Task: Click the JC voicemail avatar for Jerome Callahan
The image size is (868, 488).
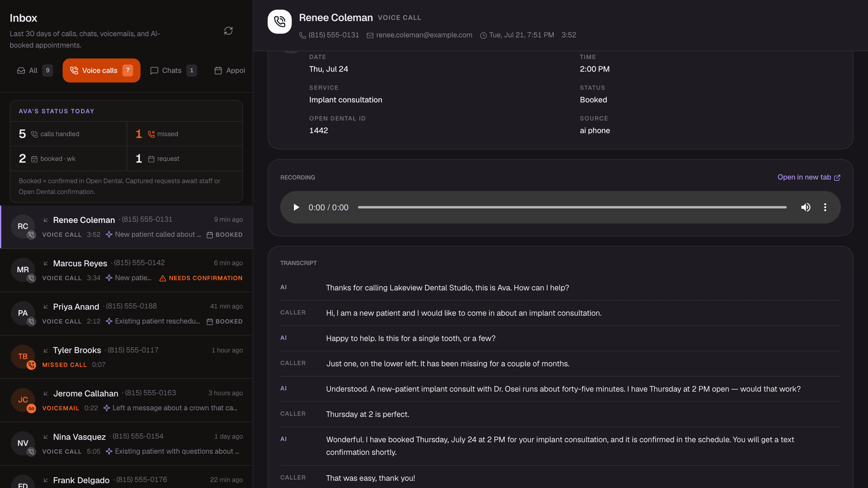Action: point(23,400)
